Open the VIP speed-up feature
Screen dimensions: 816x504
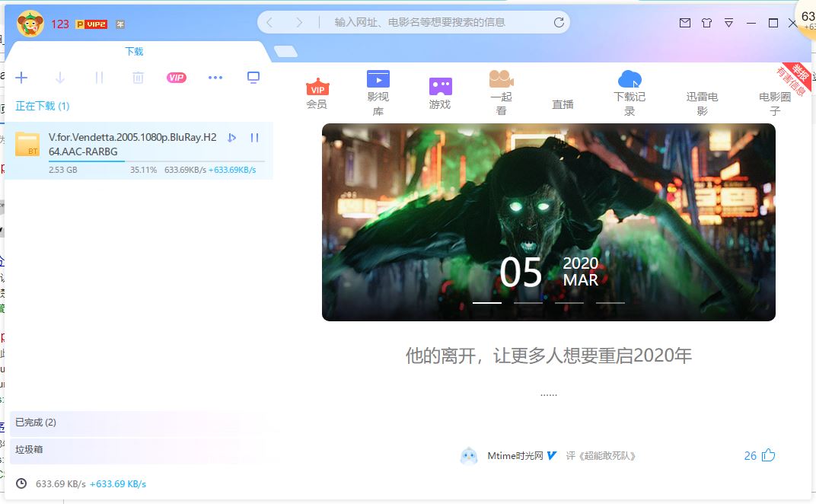[x=176, y=77]
